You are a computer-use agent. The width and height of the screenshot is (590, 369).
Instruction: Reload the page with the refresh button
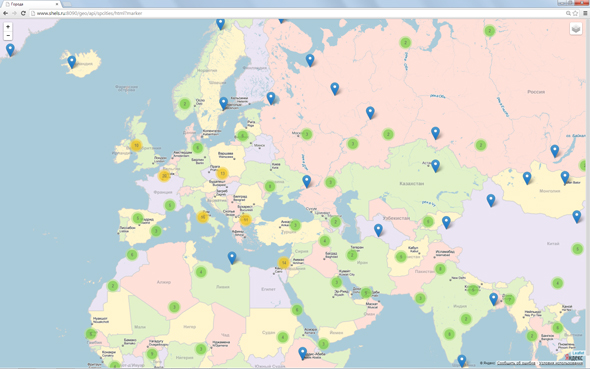[23, 13]
